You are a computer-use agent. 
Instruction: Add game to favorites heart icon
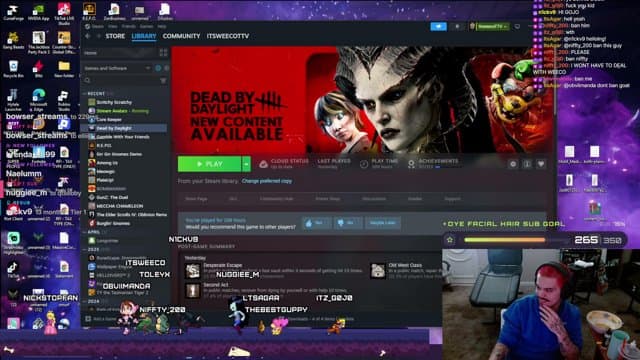(541, 164)
